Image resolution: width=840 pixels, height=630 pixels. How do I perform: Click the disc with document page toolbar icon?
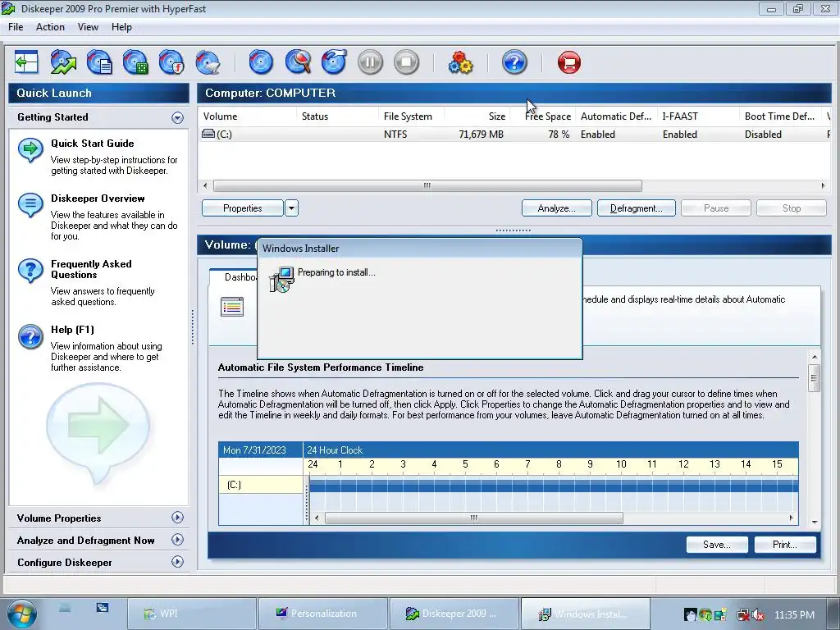click(x=99, y=62)
